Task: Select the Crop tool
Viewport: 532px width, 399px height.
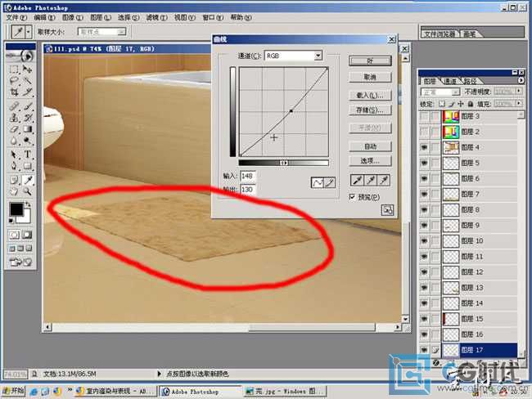Action: (x=14, y=92)
